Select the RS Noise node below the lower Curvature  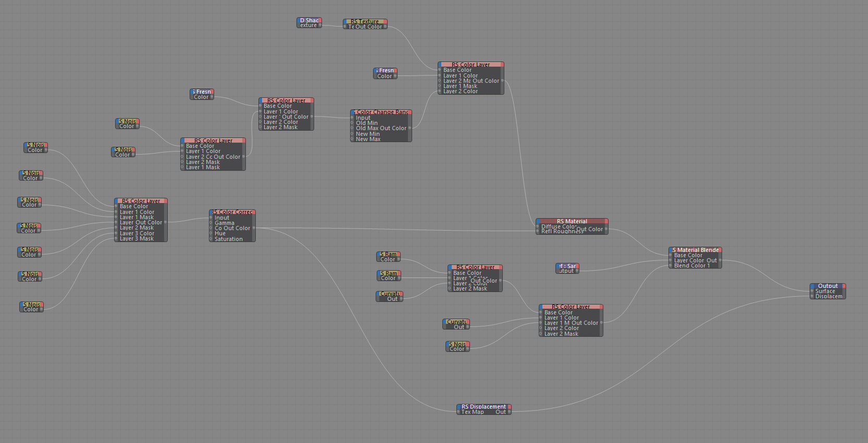458,347
